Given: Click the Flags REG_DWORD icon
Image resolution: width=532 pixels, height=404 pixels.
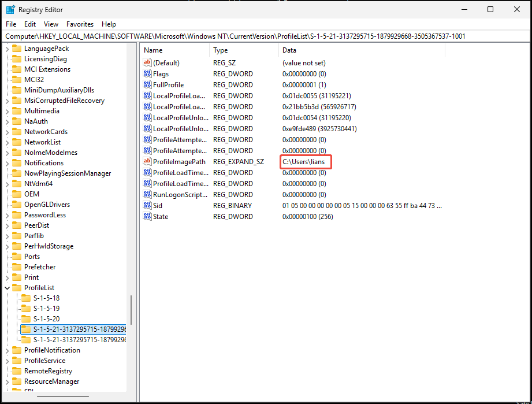Looking at the screenshot, I should tap(147, 73).
